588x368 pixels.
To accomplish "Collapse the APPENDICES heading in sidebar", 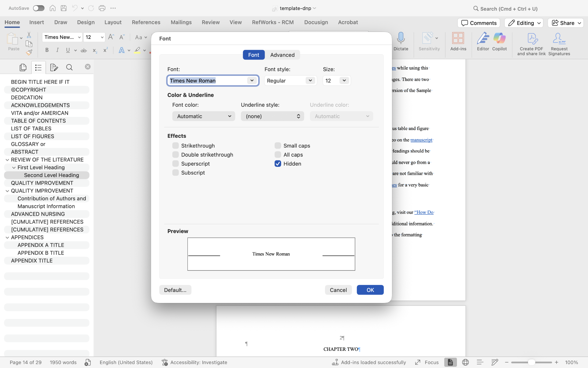I will click(x=7, y=237).
